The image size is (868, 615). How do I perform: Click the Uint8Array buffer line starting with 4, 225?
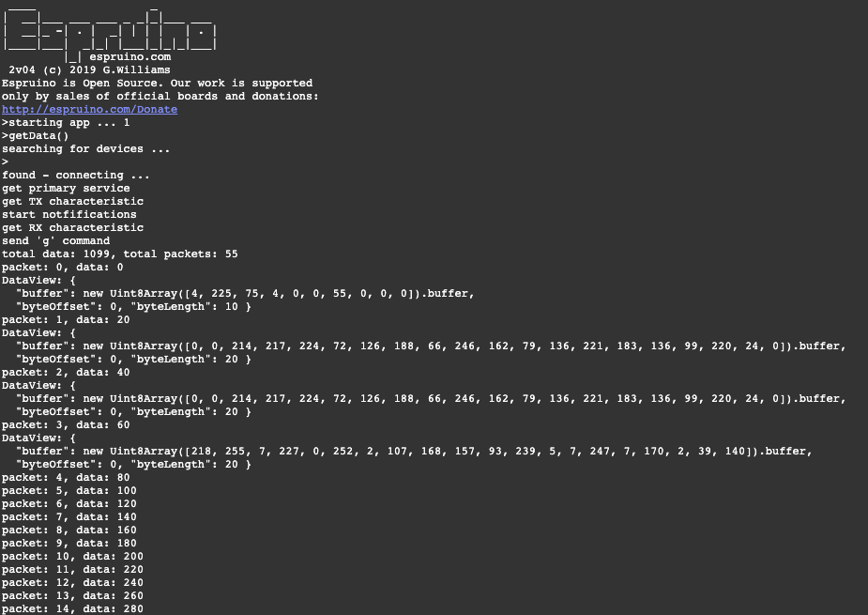(x=245, y=294)
